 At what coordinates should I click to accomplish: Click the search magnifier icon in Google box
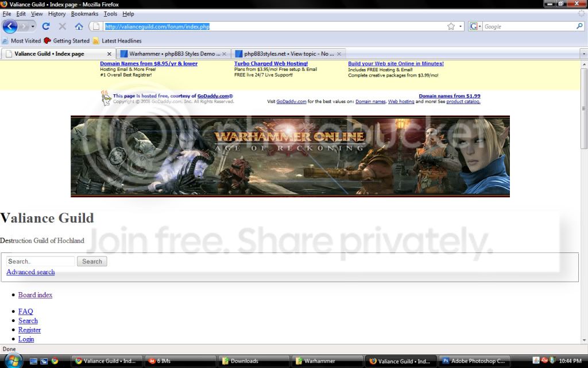point(579,26)
